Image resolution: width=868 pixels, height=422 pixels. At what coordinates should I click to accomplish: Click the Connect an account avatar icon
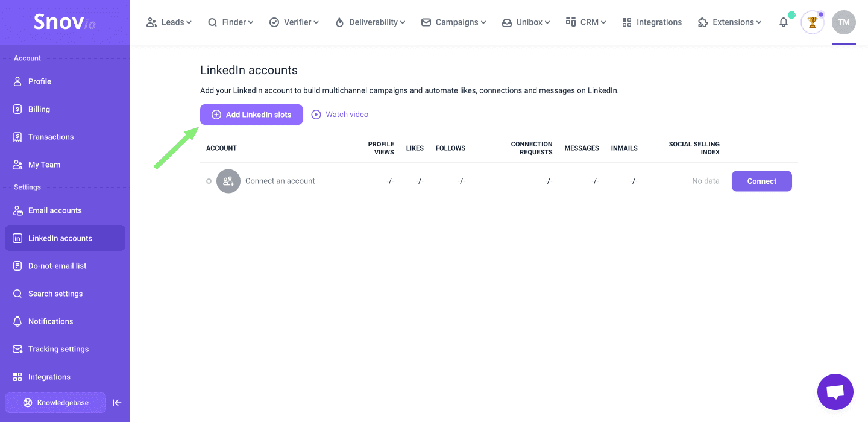[x=228, y=181]
